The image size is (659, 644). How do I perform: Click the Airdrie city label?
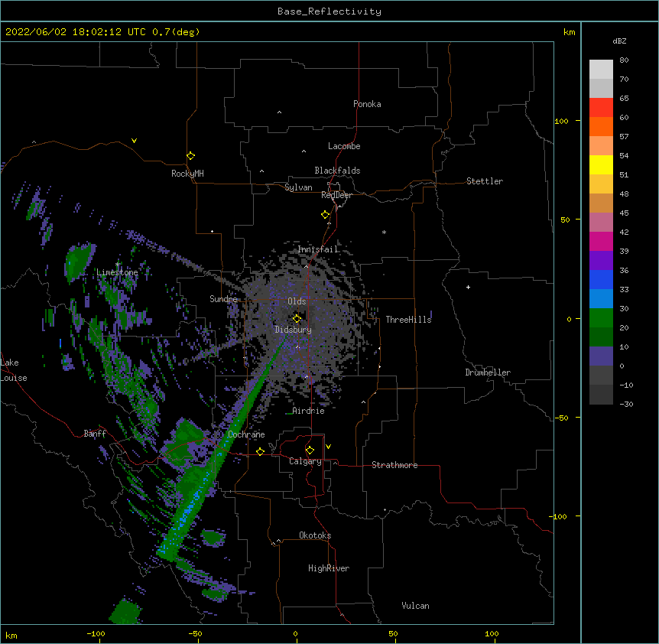tap(309, 411)
